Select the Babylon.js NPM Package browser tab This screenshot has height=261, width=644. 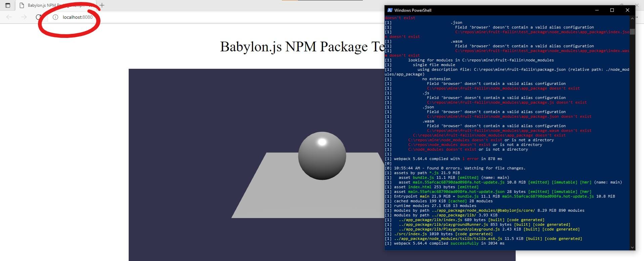pos(55,5)
